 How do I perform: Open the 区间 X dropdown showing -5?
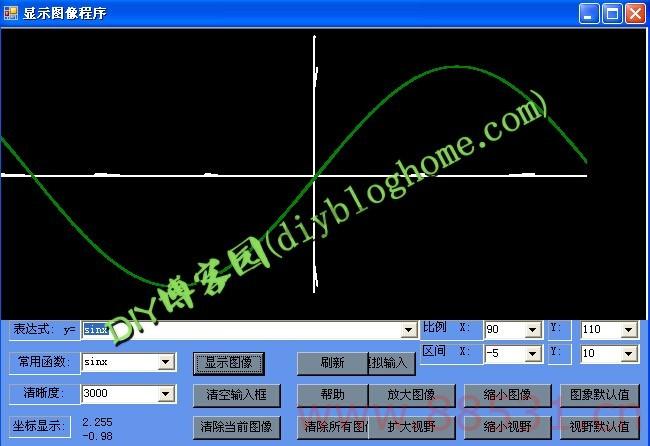point(532,354)
